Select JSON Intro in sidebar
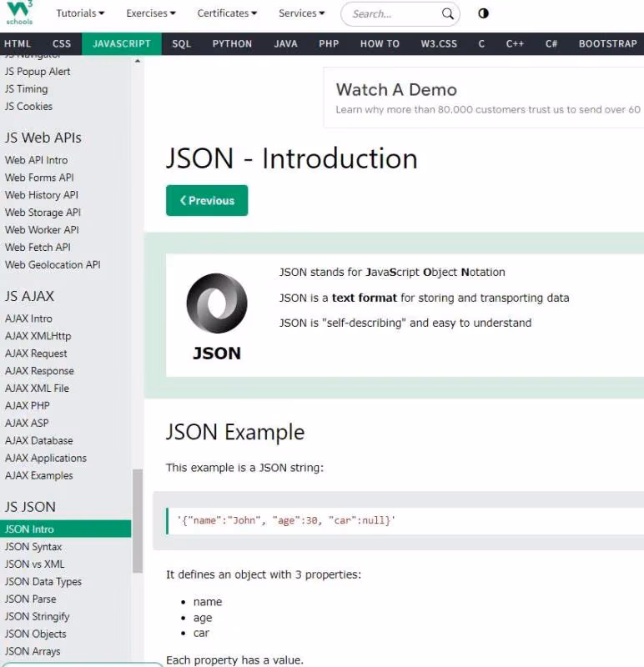This screenshot has height=667, width=644. tap(66, 529)
